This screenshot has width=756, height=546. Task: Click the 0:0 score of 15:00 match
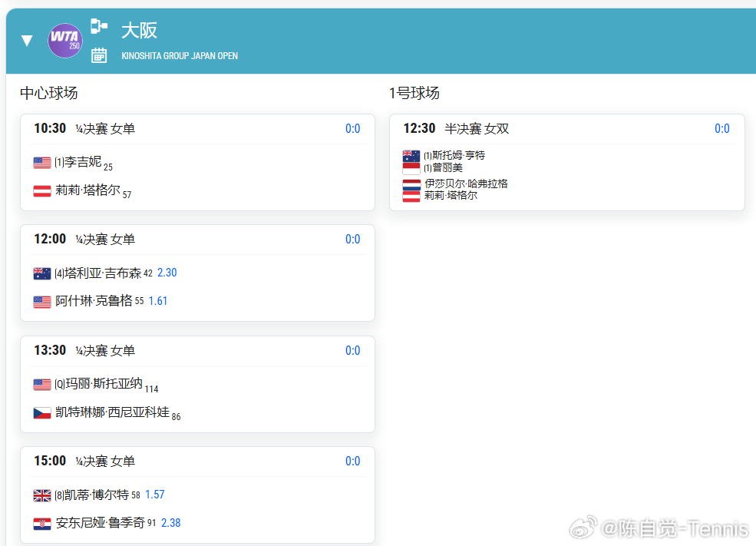tap(352, 461)
